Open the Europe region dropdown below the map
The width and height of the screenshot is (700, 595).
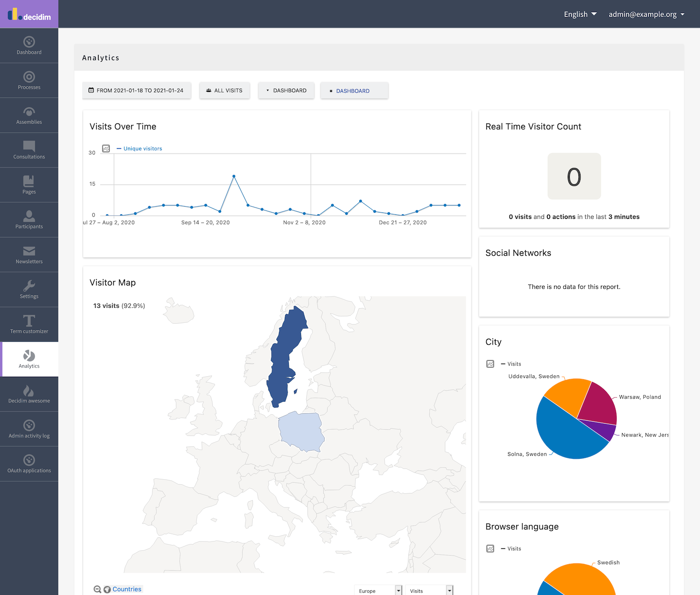pos(378,590)
